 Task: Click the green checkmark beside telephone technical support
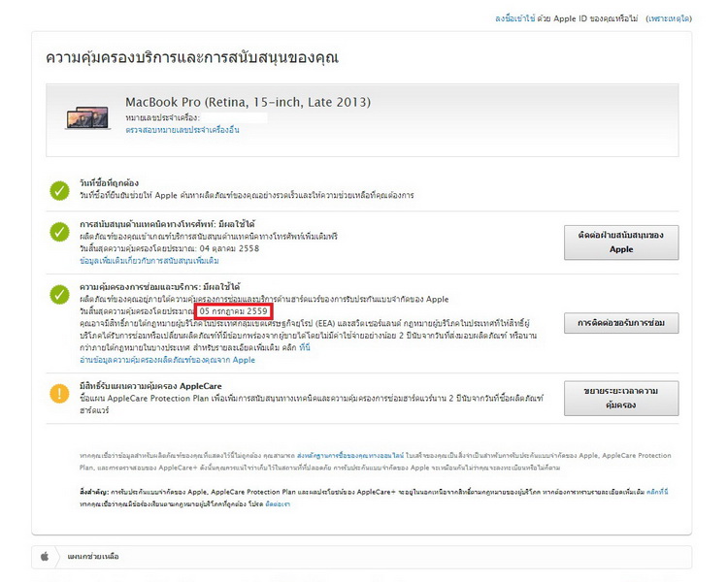coord(59,232)
